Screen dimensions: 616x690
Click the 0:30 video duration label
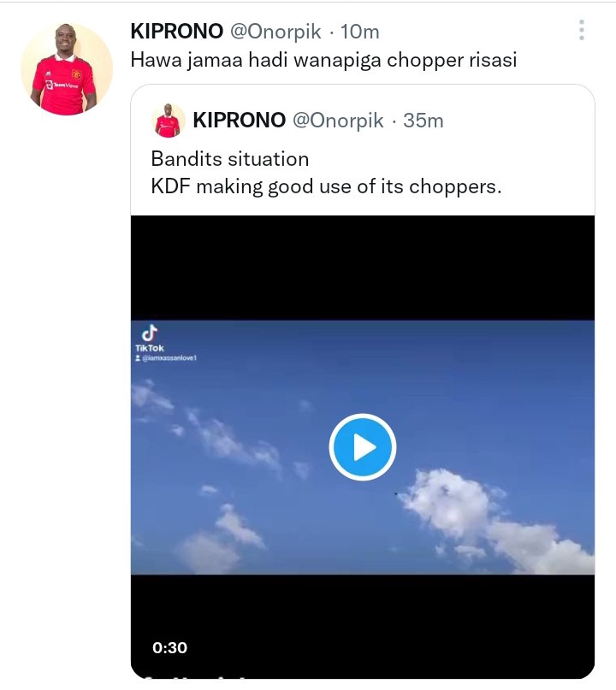169,647
